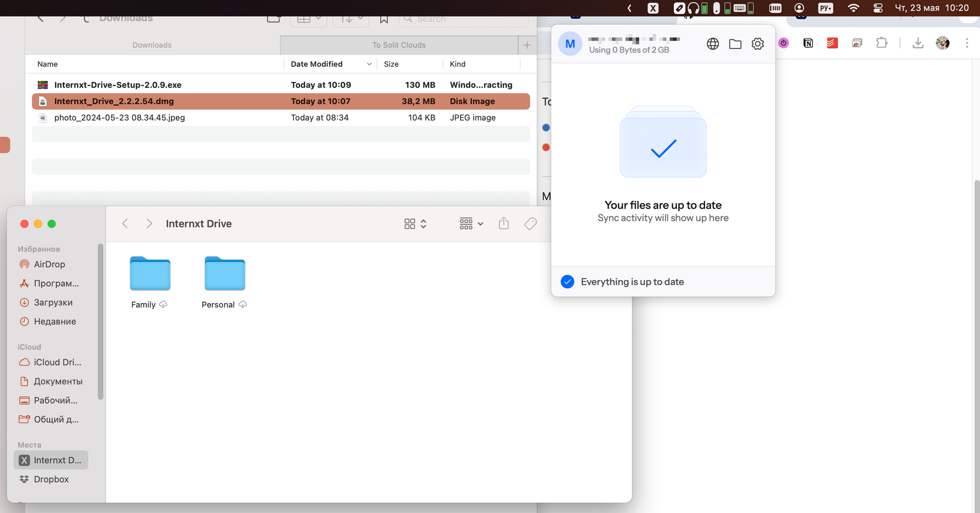The image size is (980, 513).
Task: Open the Wi-Fi status menu
Action: coord(853,8)
